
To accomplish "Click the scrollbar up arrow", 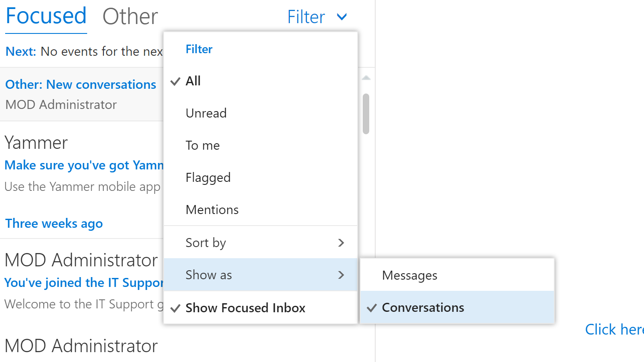I will [x=366, y=78].
